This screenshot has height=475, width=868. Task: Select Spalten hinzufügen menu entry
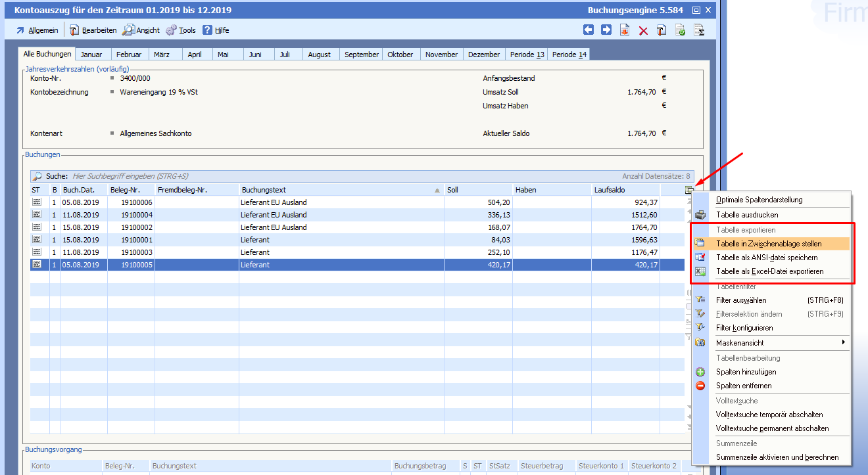pos(746,372)
